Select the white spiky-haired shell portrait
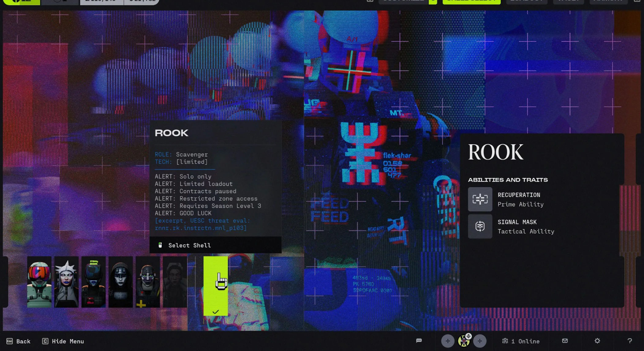This screenshot has height=351, width=644. tap(66, 282)
